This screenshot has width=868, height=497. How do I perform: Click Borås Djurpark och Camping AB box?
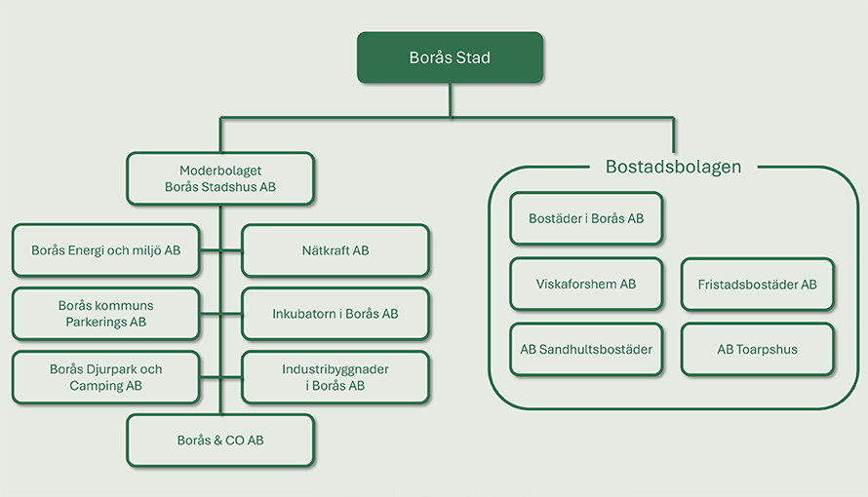click(x=105, y=377)
